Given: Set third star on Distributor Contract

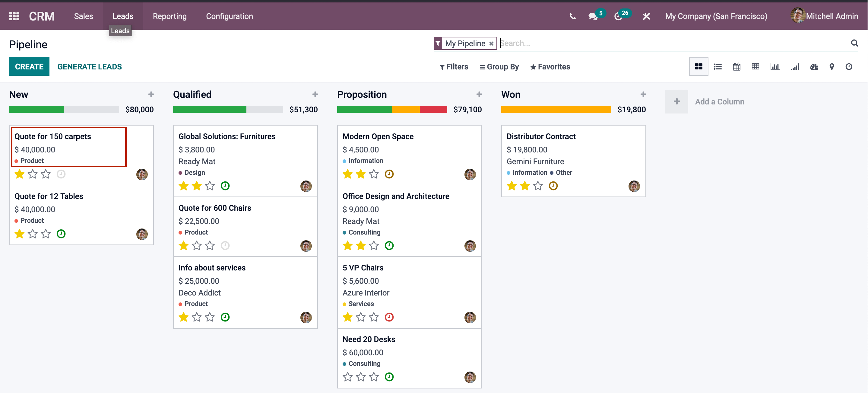Looking at the screenshot, I should [538, 186].
